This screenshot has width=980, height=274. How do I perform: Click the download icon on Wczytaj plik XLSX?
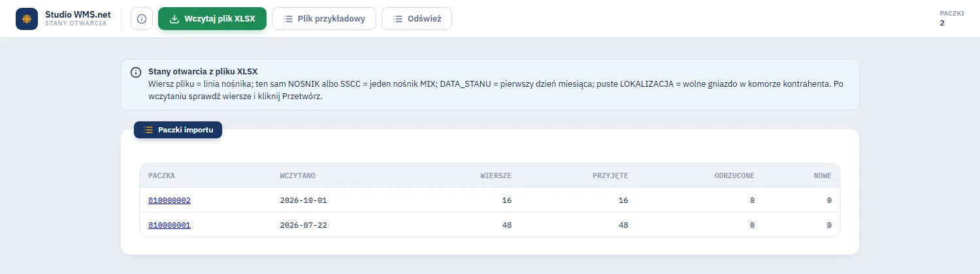click(x=174, y=19)
